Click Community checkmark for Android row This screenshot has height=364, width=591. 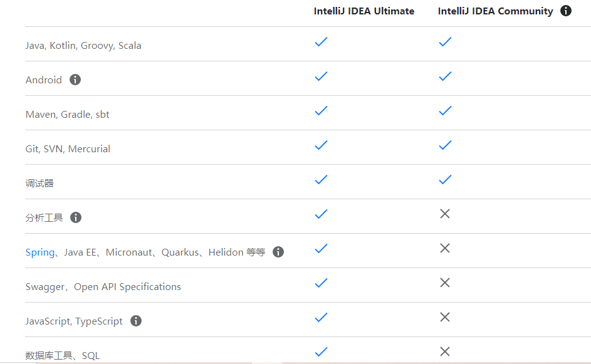[445, 76]
